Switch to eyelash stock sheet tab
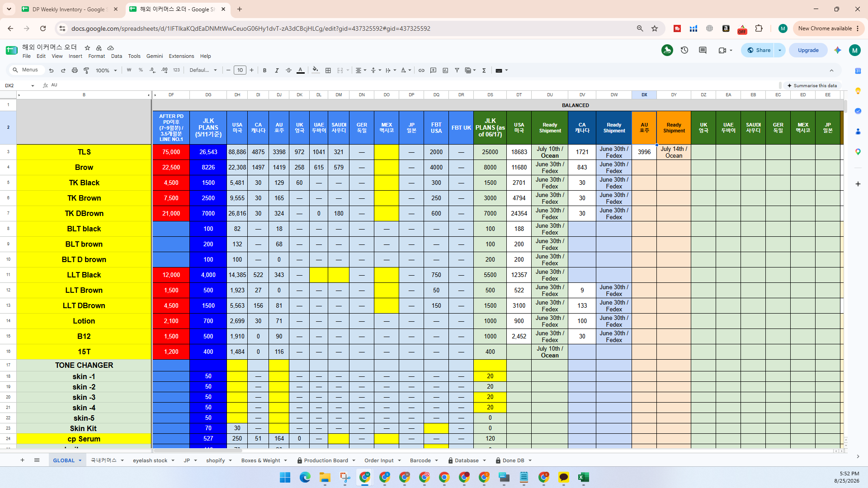 tap(150, 460)
